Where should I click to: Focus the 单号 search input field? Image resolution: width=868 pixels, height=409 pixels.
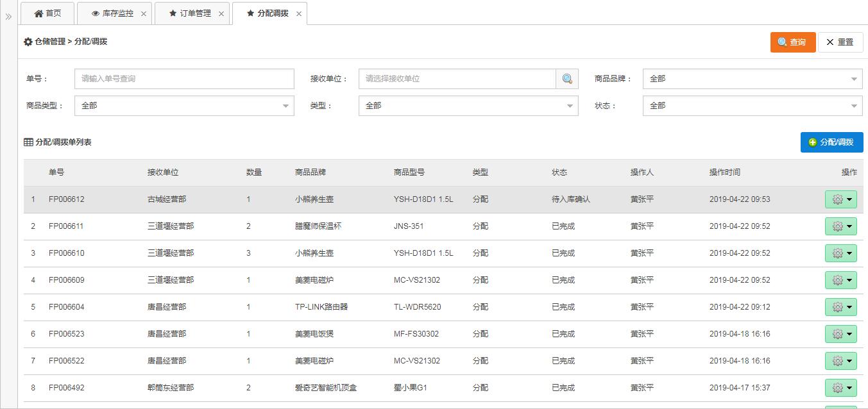click(x=184, y=79)
